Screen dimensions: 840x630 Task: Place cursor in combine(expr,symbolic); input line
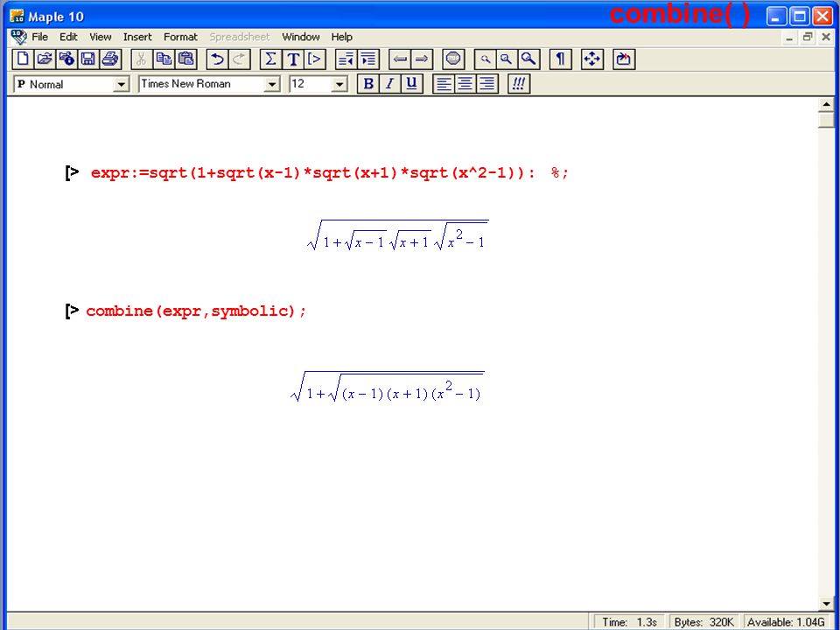point(196,311)
